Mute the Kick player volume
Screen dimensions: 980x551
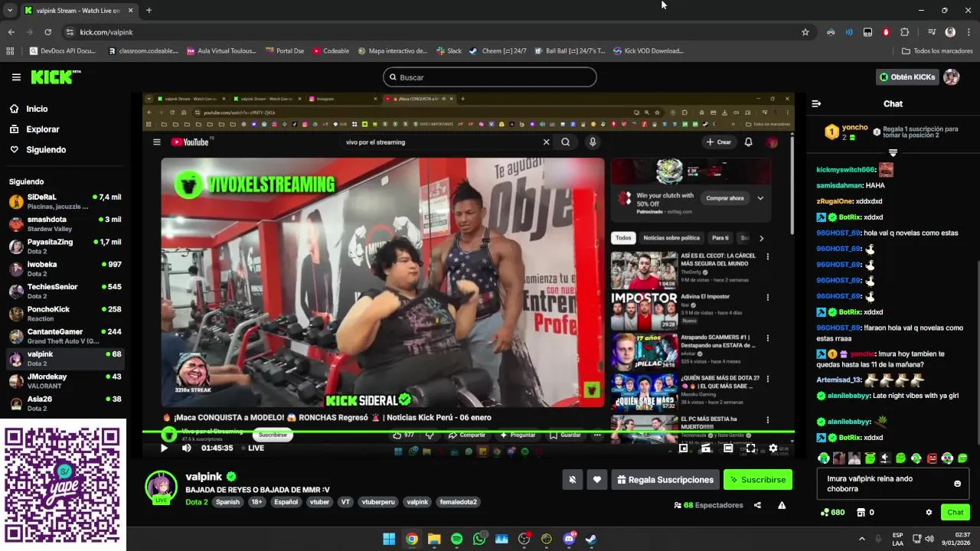[187, 448]
